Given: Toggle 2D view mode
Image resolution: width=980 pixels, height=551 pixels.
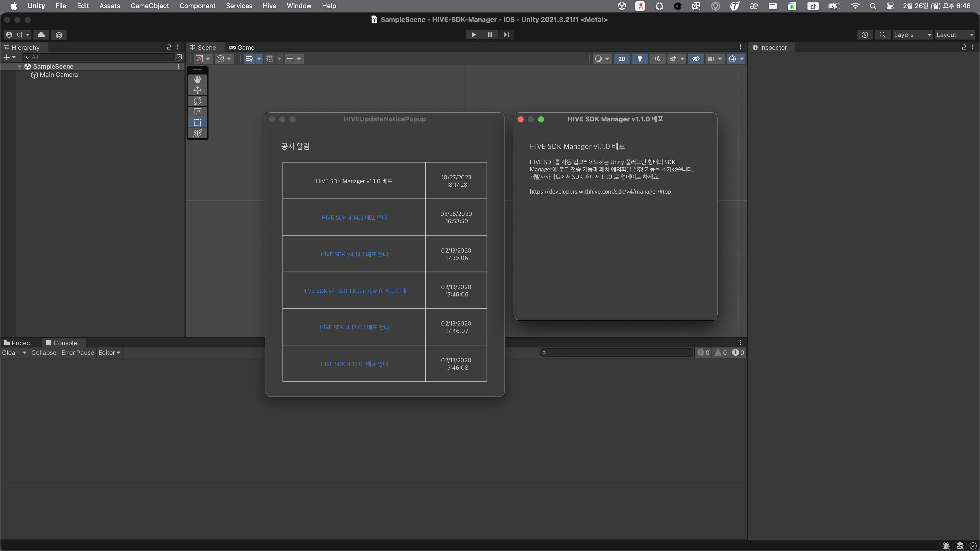Looking at the screenshot, I should point(622,59).
